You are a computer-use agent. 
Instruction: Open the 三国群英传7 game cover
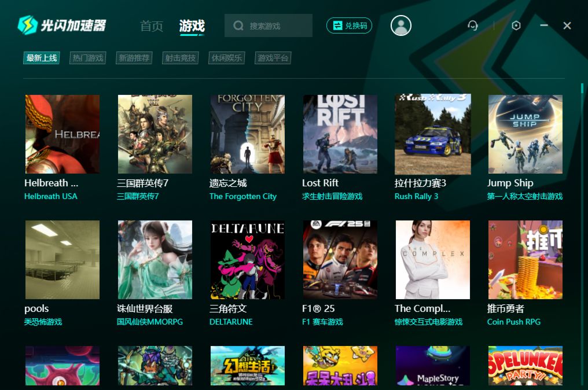pyautogui.click(x=155, y=134)
